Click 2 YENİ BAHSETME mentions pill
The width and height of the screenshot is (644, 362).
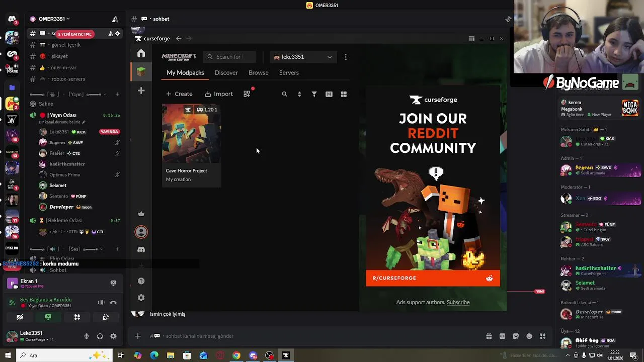pos(74,34)
